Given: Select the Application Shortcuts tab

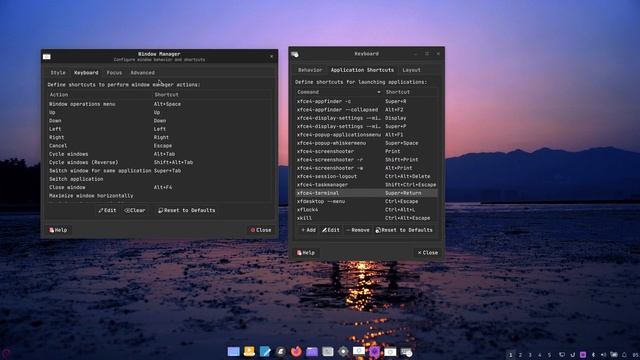Looking at the screenshot, I should (x=362, y=70).
